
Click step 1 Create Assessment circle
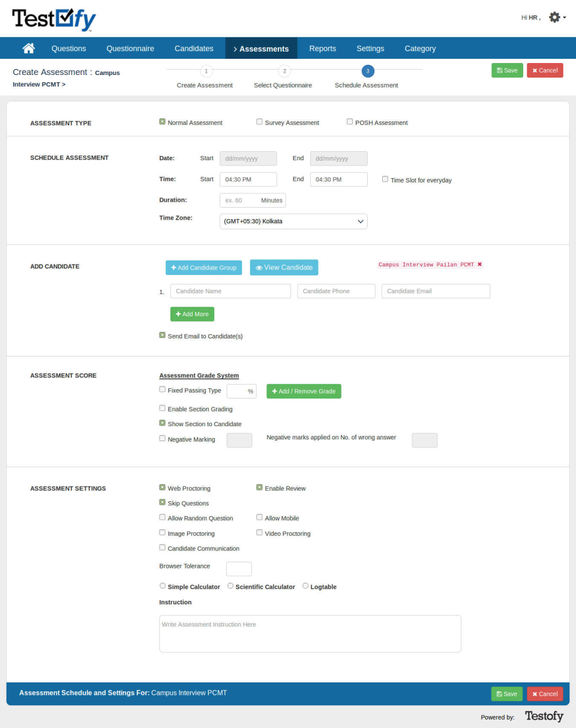click(x=205, y=71)
